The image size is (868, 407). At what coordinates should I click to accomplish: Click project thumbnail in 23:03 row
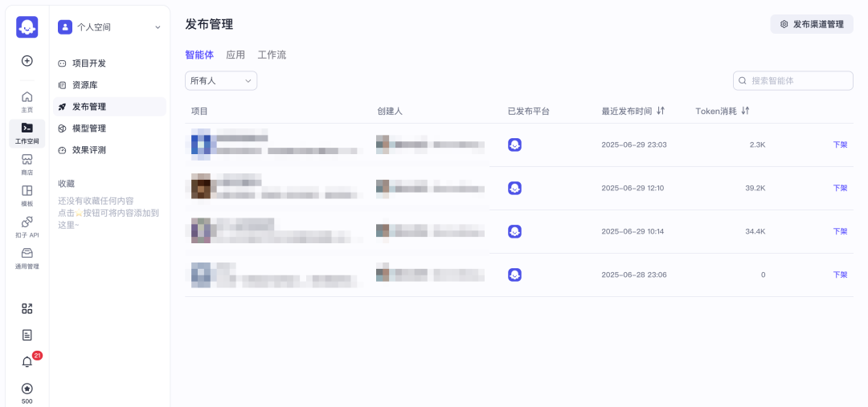coord(201,144)
